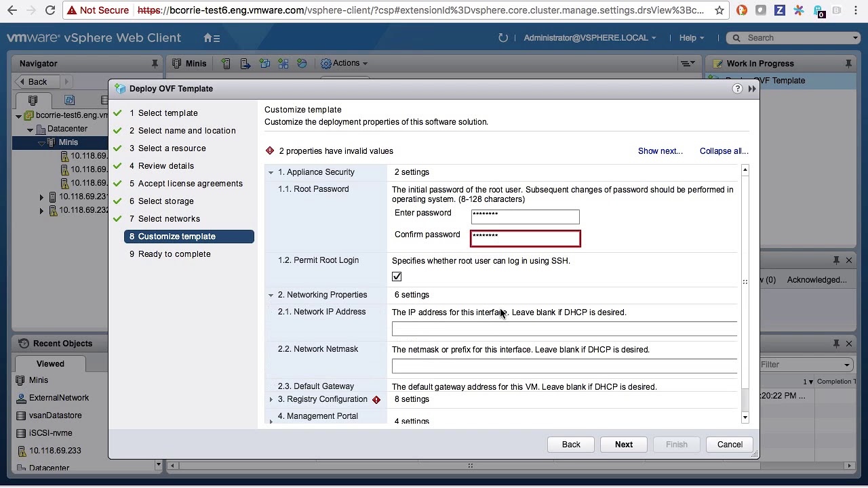The image size is (868, 488).
Task: Expand the Registry Configuration section
Action: pos(271,399)
